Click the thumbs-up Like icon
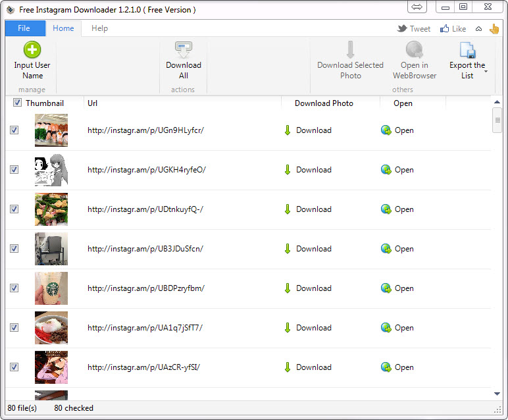Screen dimensions: 508x420 click(x=445, y=28)
